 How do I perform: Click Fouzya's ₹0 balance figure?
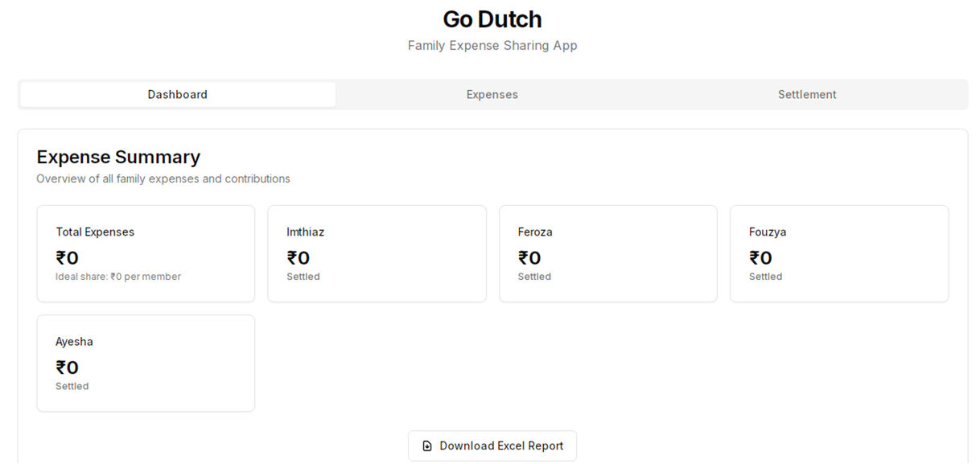(x=761, y=257)
